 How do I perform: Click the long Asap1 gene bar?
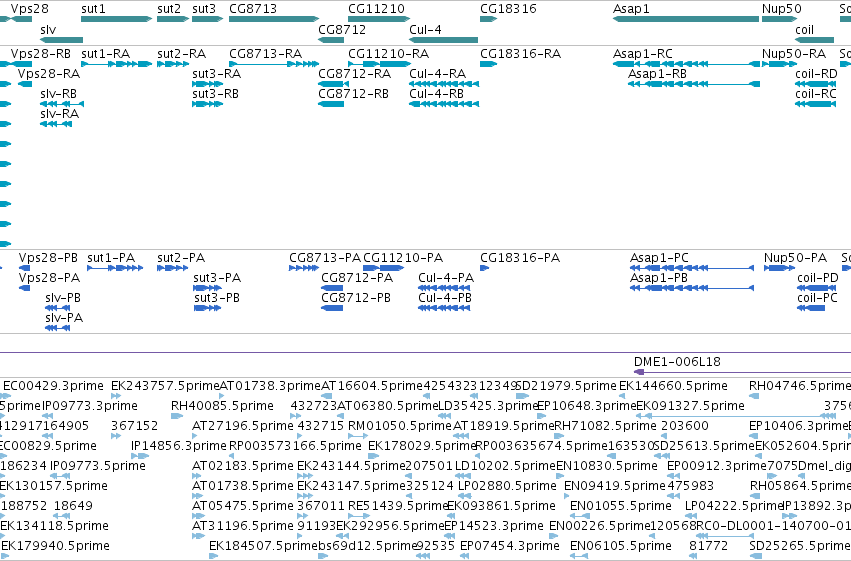point(686,19)
